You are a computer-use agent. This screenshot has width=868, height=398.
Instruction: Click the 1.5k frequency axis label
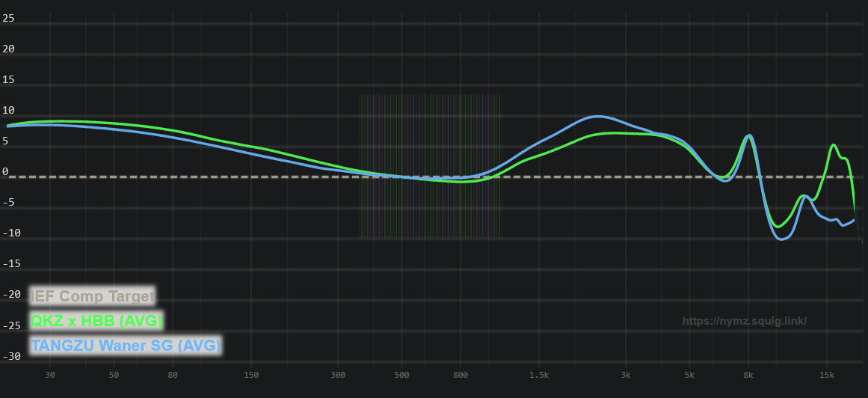539,376
